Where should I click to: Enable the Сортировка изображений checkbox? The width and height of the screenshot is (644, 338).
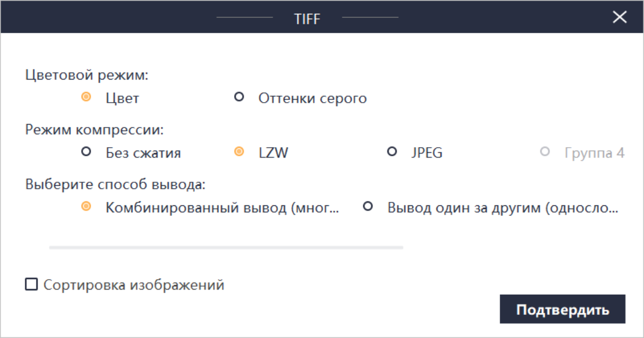[31, 284]
